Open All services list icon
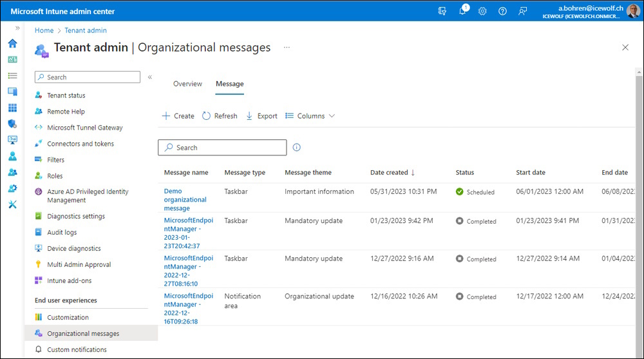 pos(13,75)
